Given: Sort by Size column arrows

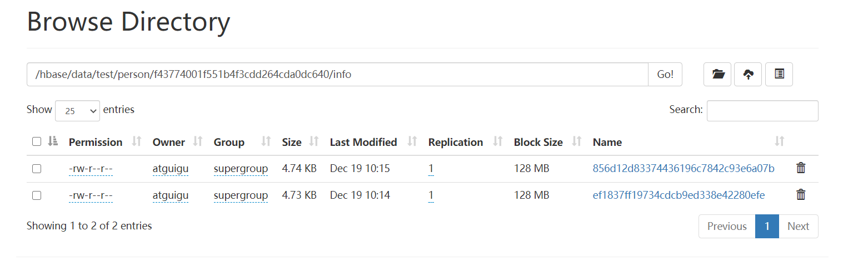Looking at the screenshot, I should 314,142.
